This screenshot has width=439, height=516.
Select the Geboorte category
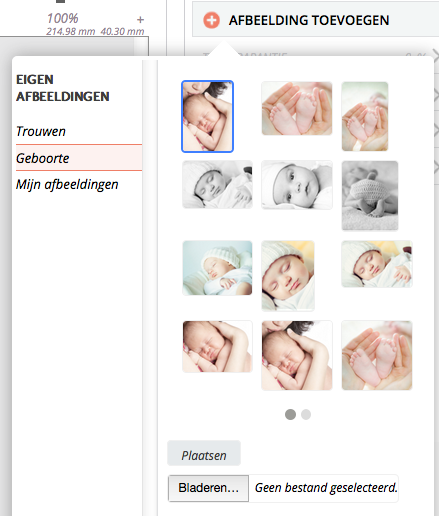pyautogui.click(x=79, y=158)
